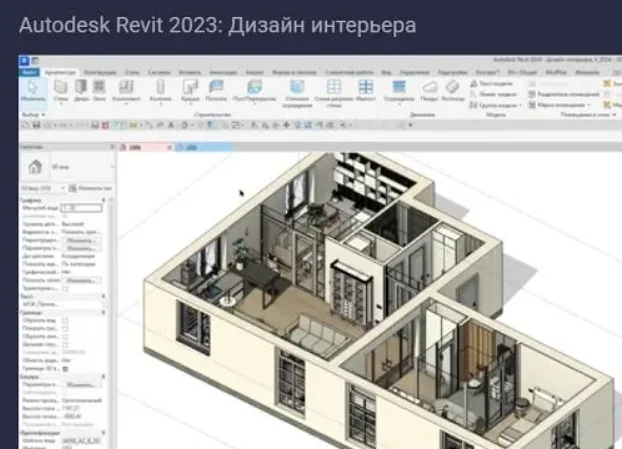Click Edit button for visibility overrides

[80, 241]
